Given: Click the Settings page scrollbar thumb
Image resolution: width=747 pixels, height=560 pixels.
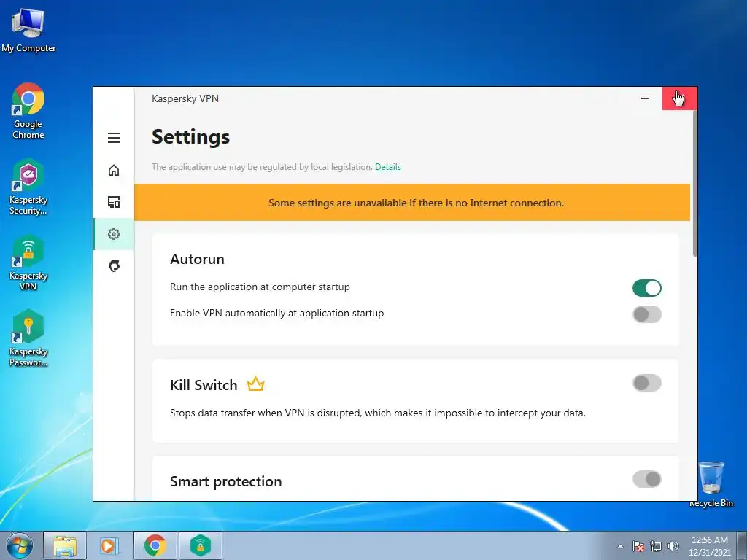Looking at the screenshot, I should click(694, 183).
